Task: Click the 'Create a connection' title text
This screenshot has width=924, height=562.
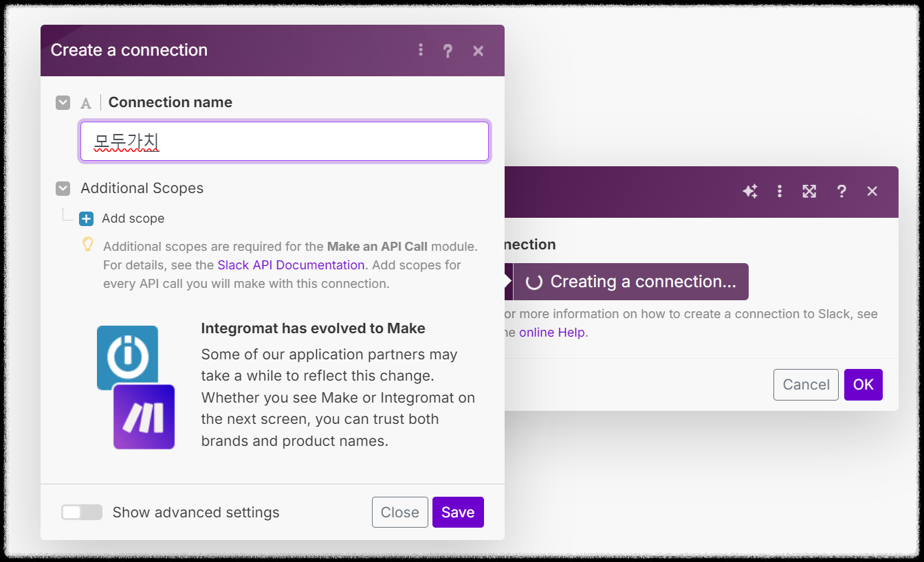Action: [x=129, y=50]
